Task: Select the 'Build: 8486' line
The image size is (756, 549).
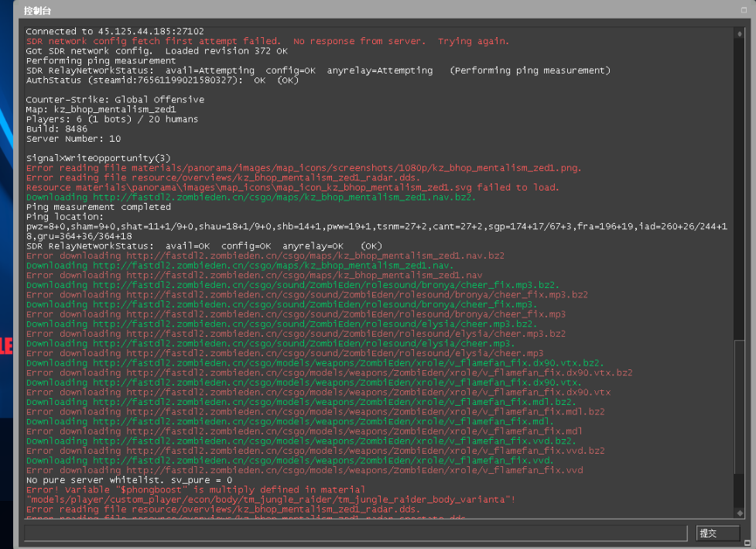Action: 56,129
